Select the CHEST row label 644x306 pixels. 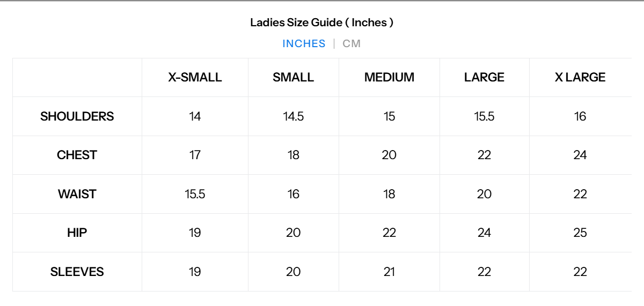77,155
